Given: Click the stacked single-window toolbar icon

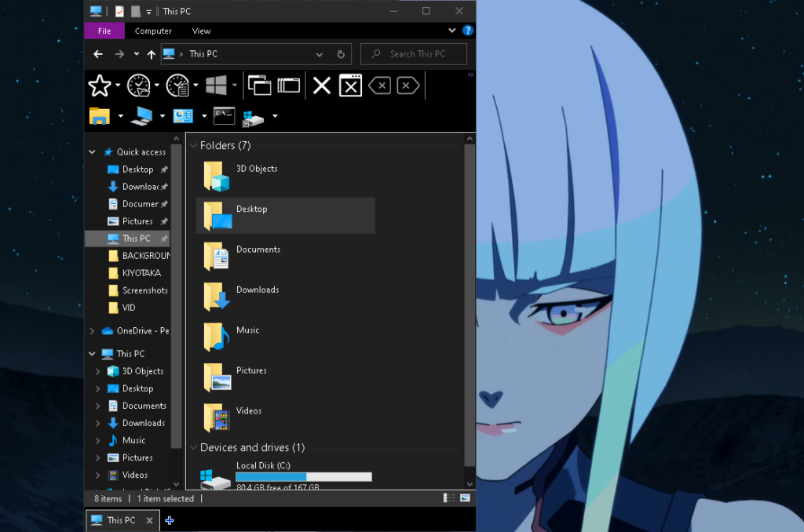Looking at the screenshot, I should [x=289, y=86].
